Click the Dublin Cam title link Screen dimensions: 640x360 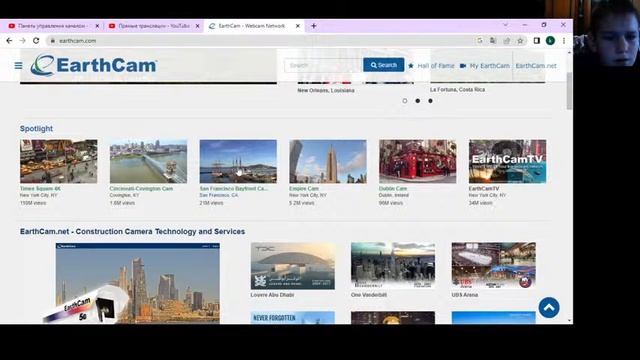click(393, 189)
